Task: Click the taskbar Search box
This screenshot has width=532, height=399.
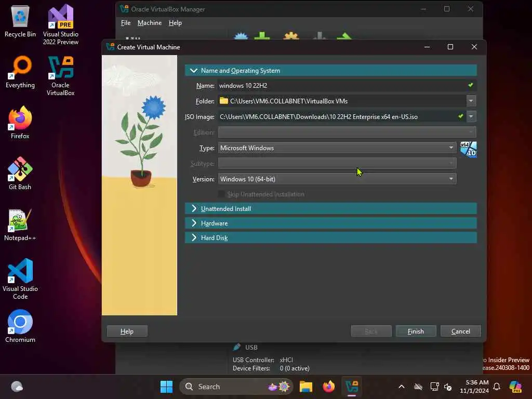Action: coord(236,387)
